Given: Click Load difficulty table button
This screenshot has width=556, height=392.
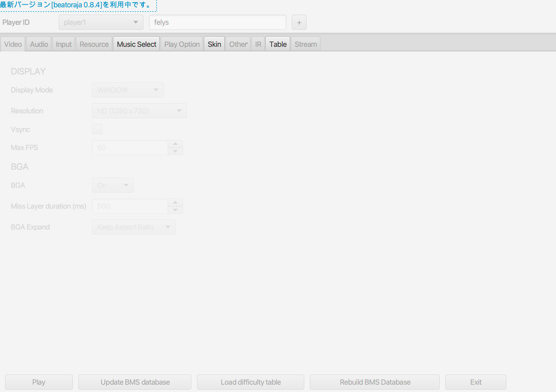Looking at the screenshot, I should (x=250, y=382).
